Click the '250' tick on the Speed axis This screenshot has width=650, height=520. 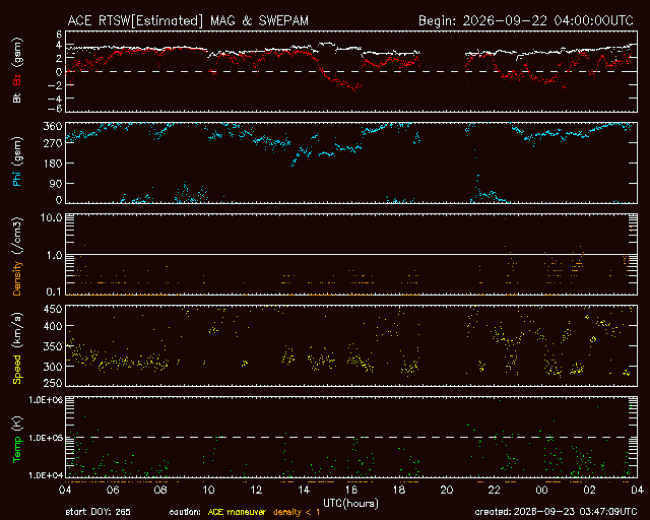tap(53, 383)
